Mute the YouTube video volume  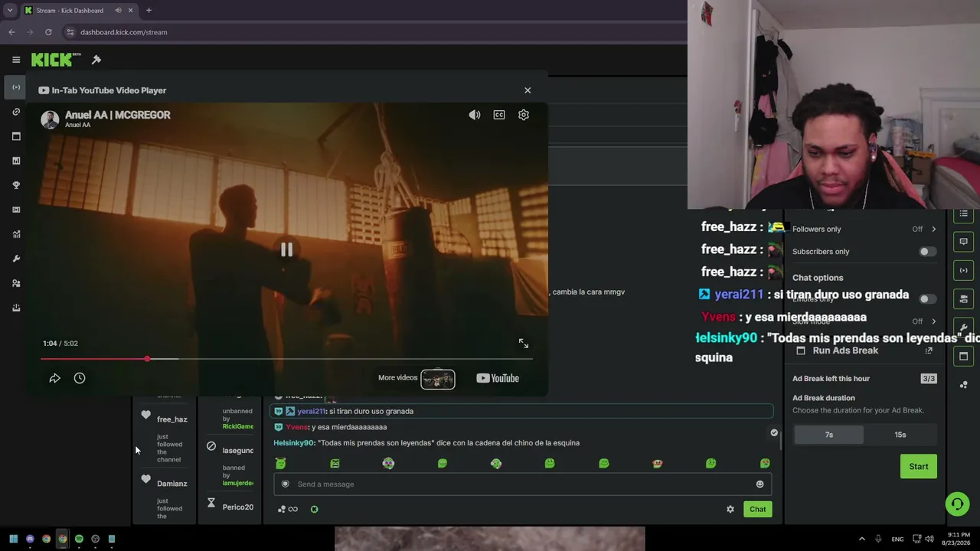coord(475,115)
